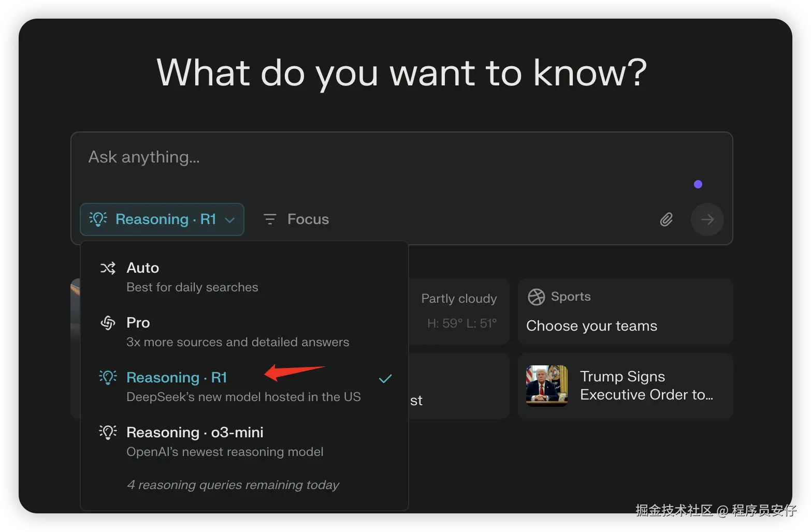This screenshot has width=811, height=532.
Task: Select the checked Reasoning · R1 menu item
Action: (x=244, y=387)
